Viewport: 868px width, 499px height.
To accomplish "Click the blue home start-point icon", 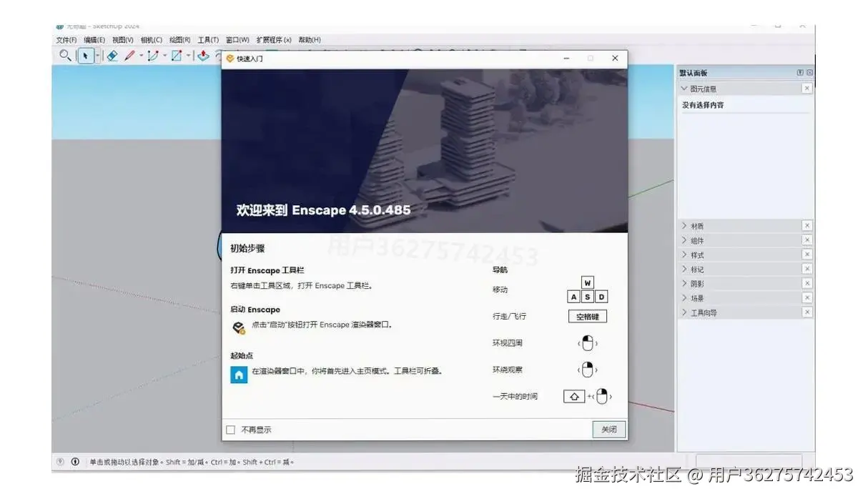I will coord(238,374).
